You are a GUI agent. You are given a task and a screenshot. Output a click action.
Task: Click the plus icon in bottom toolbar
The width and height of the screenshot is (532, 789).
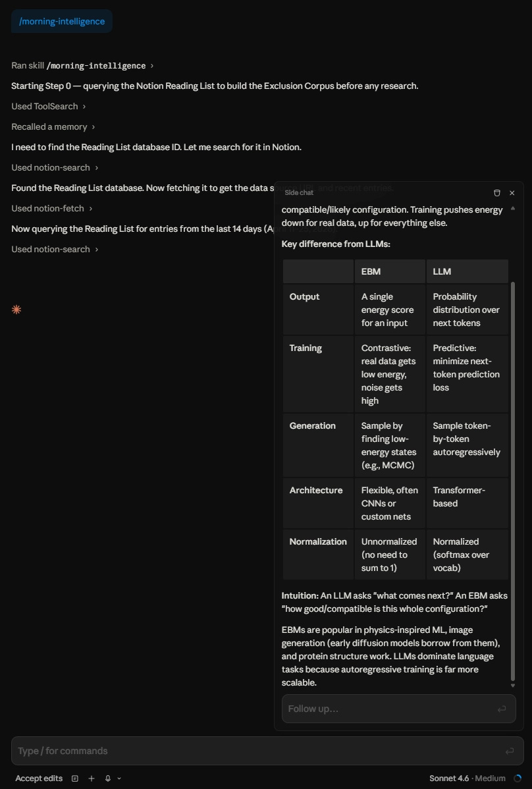(x=92, y=778)
